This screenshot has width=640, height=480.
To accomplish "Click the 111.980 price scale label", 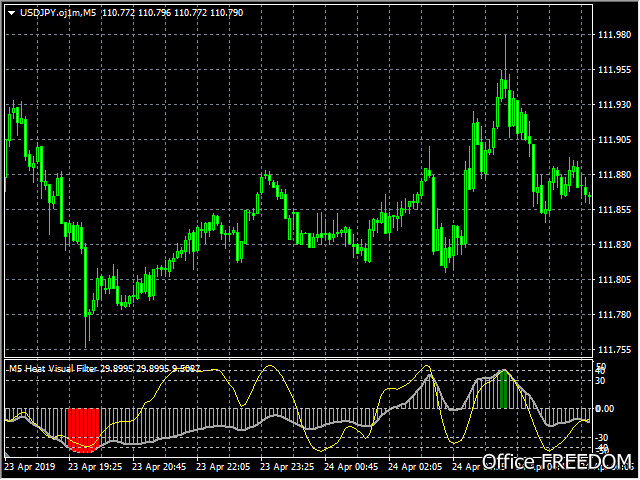I will pos(614,35).
